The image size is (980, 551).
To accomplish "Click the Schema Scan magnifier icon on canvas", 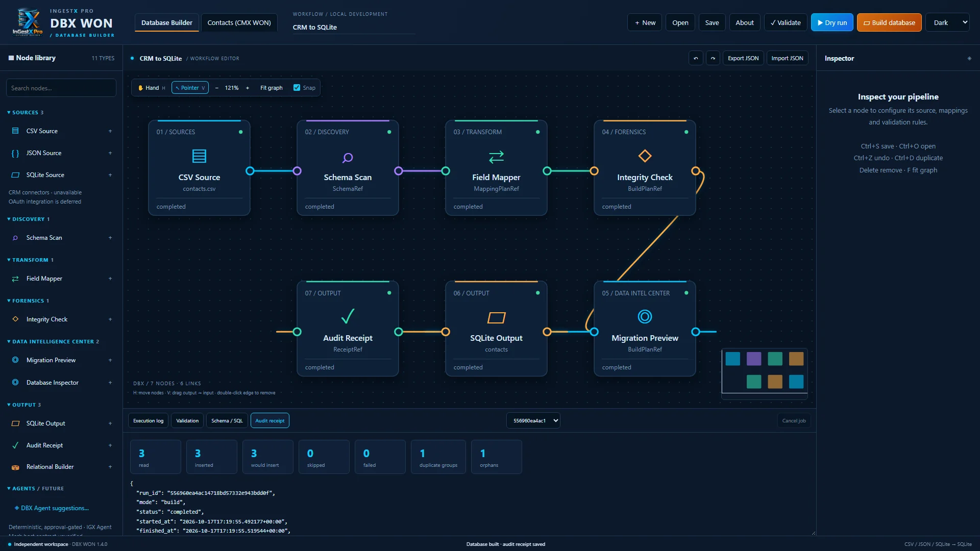I will [348, 158].
